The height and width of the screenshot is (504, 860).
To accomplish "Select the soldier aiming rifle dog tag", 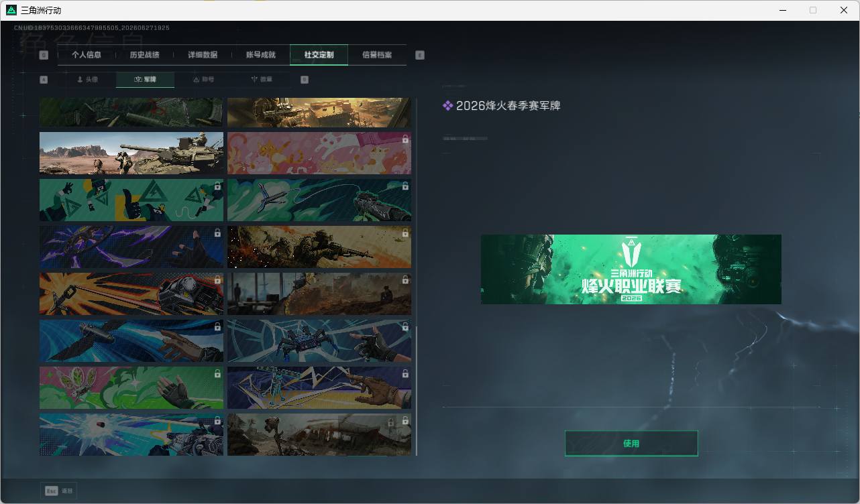I will (319, 247).
